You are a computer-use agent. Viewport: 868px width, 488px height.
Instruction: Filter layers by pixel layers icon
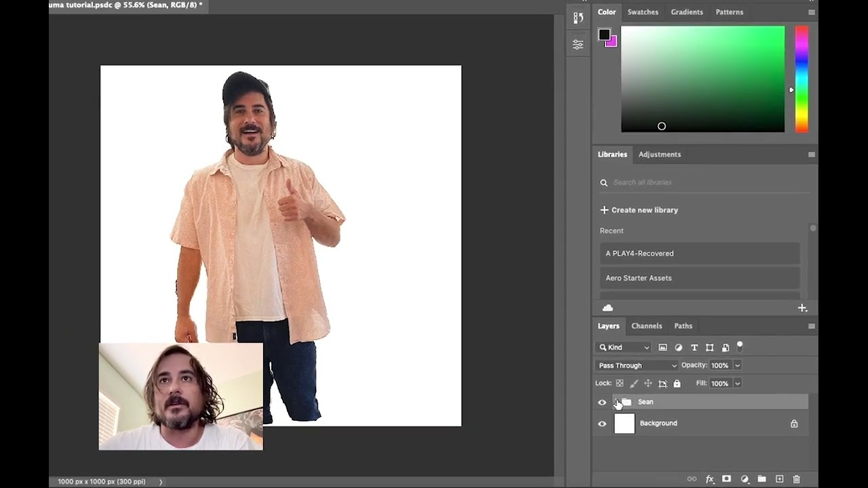(663, 347)
